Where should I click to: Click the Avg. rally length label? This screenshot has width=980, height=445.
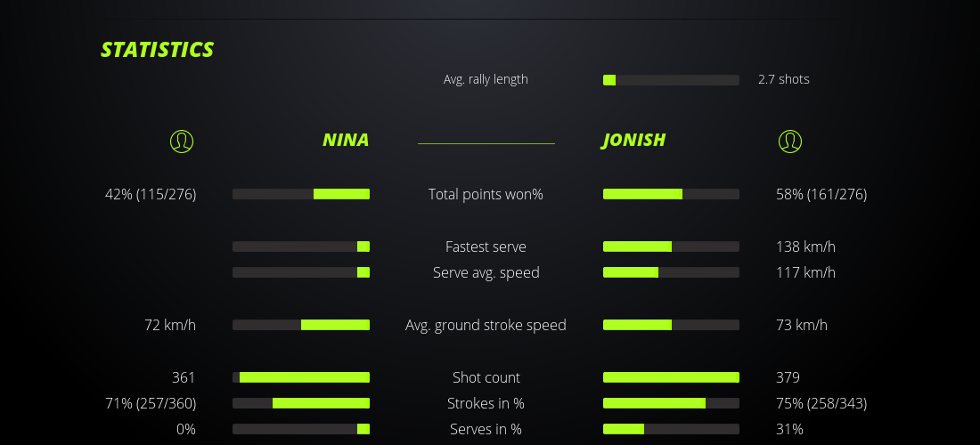click(486, 79)
